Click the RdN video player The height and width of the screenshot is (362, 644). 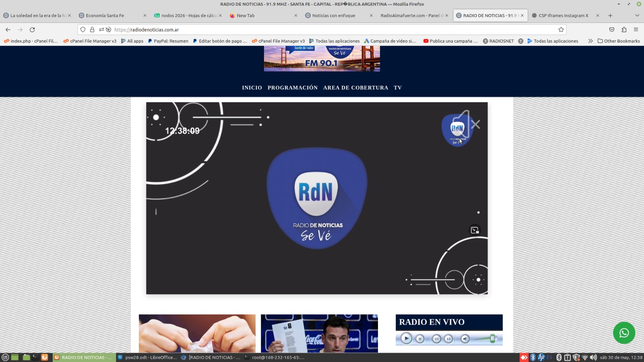(317, 198)
